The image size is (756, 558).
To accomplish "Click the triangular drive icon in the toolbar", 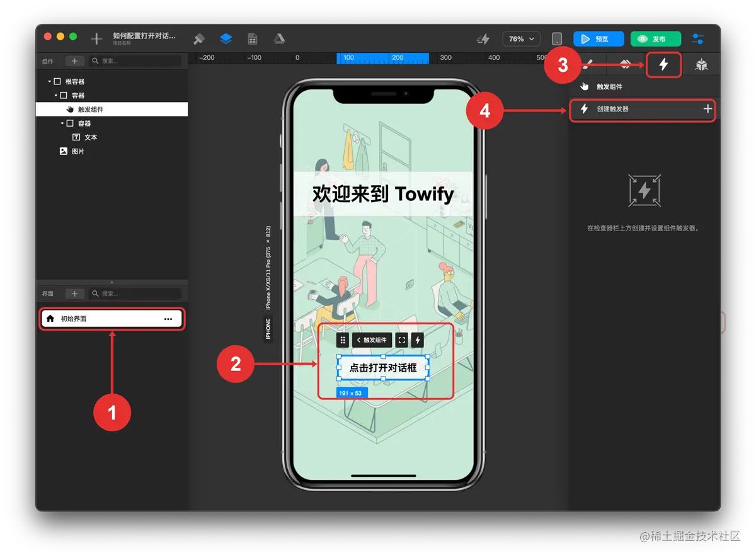I will click(x=279, y=38).
